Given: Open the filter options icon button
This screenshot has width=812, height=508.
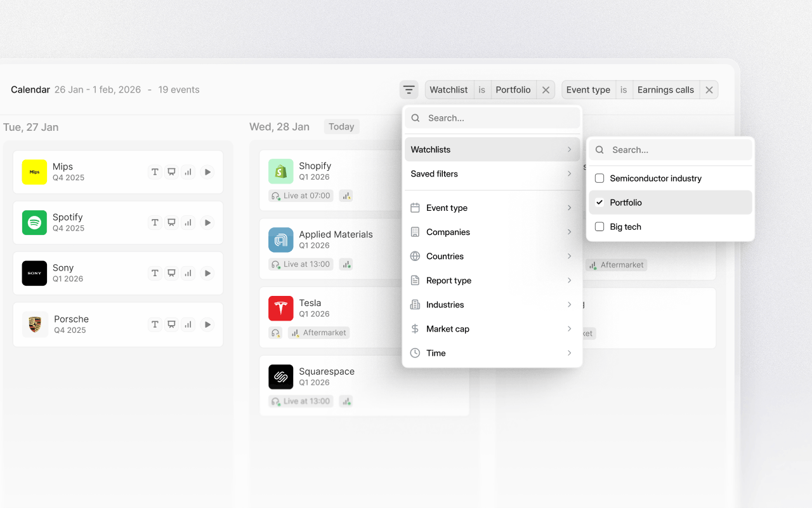Looking at the screenshot, I should pos(409,90).
